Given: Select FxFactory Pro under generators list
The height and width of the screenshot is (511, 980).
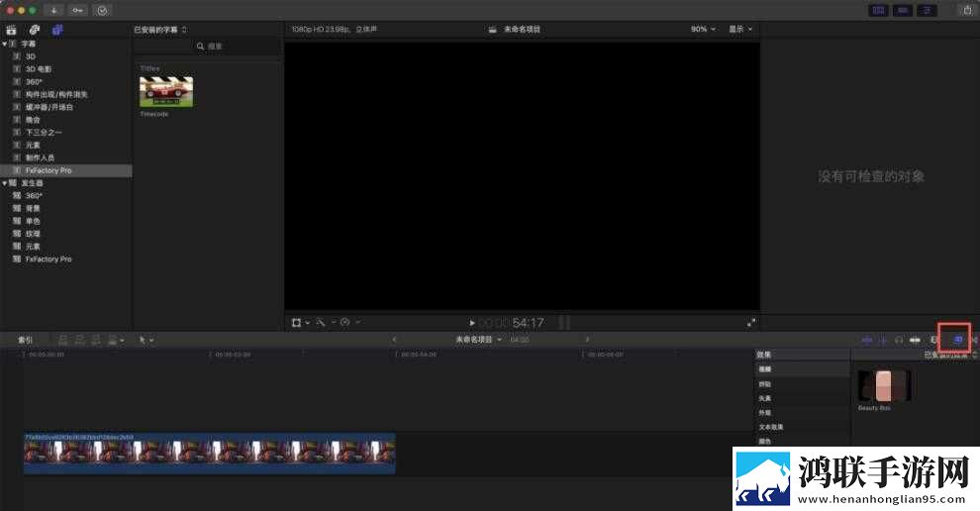Looking at the screenshot, I should click(49, 258).
